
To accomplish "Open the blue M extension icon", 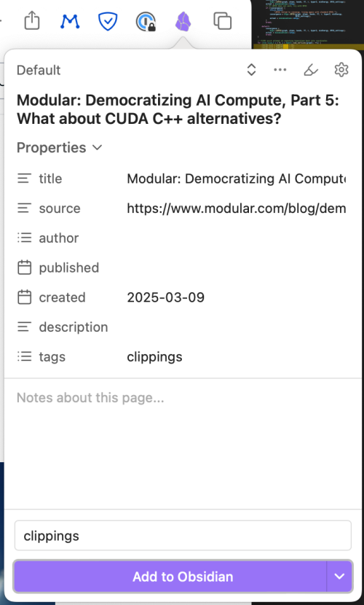I will [x=70, y=21].
